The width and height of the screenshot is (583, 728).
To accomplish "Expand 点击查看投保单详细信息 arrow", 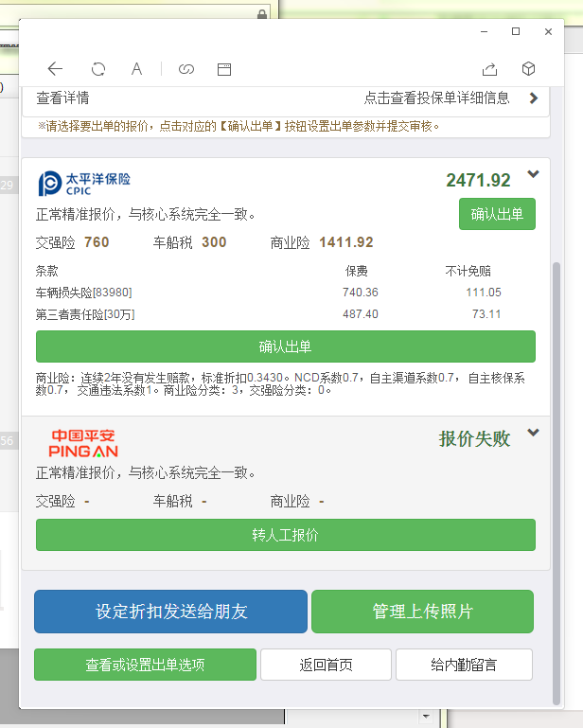I will (x=534, y=98).
